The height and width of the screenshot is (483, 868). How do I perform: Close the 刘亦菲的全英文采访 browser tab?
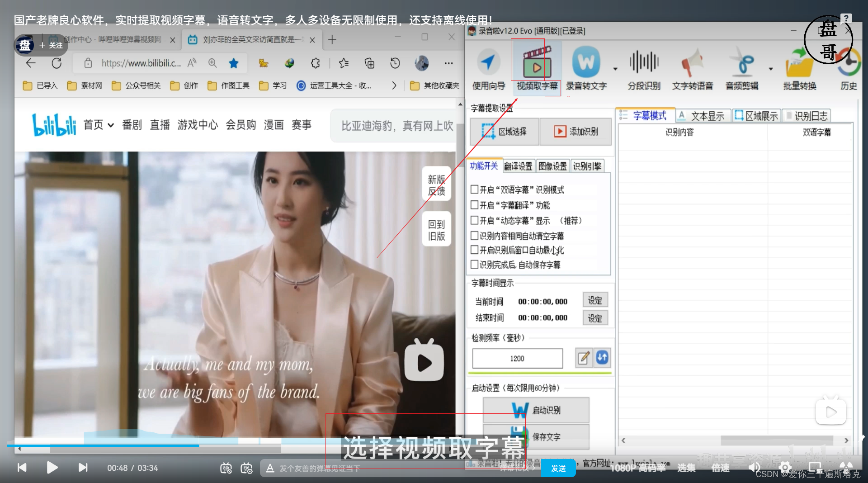coord(312,40)
